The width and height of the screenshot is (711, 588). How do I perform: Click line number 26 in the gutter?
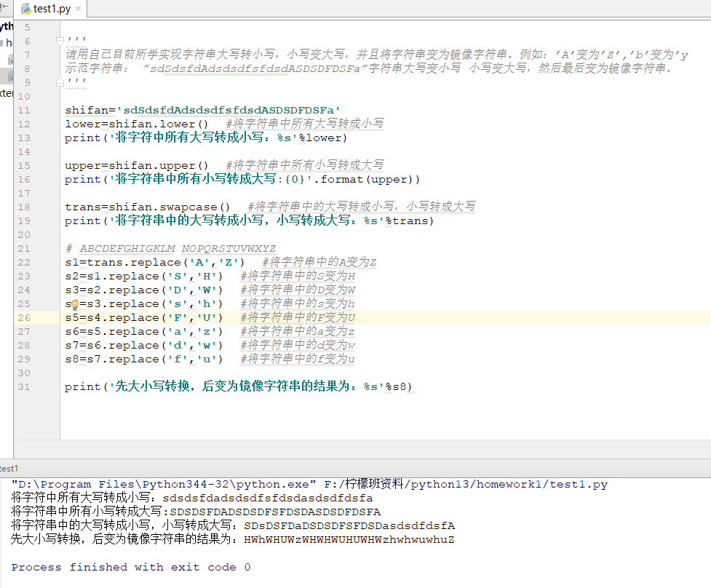pyautogui.click(x=24, y=318)
